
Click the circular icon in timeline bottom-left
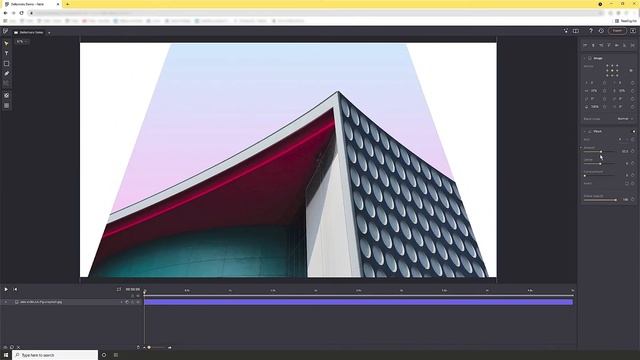click(11, 347)
